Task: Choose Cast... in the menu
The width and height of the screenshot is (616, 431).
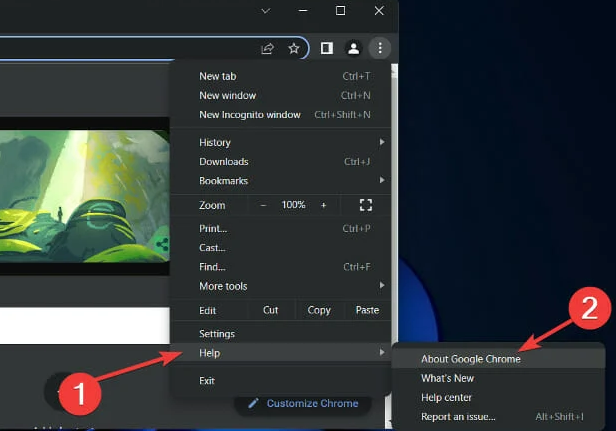Action: [x=281, y=248]
